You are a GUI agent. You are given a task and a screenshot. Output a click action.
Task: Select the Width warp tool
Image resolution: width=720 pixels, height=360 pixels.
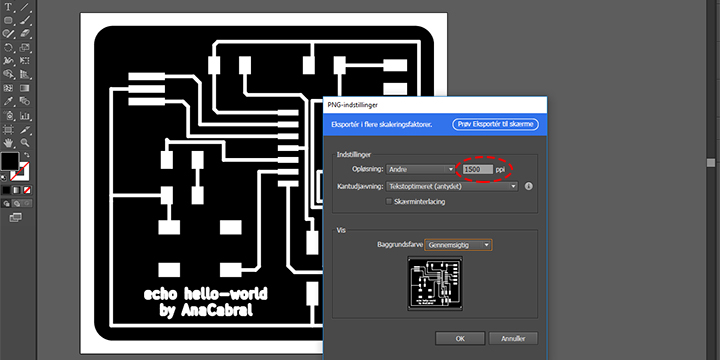coord(8,61)
